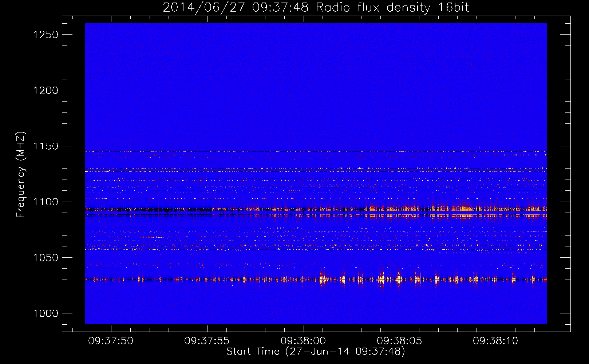Viewport: 589px width, 364px height.
Task: Click the plot title '2014/06/27 09:37:48 Radio flux density 16bit'
Action: pyautogui.click(x=316, y=8)
